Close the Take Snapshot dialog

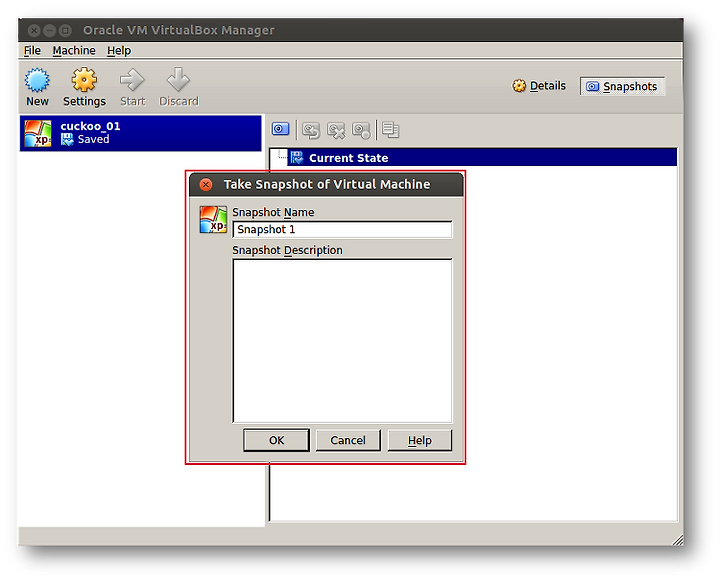point(206,184)
